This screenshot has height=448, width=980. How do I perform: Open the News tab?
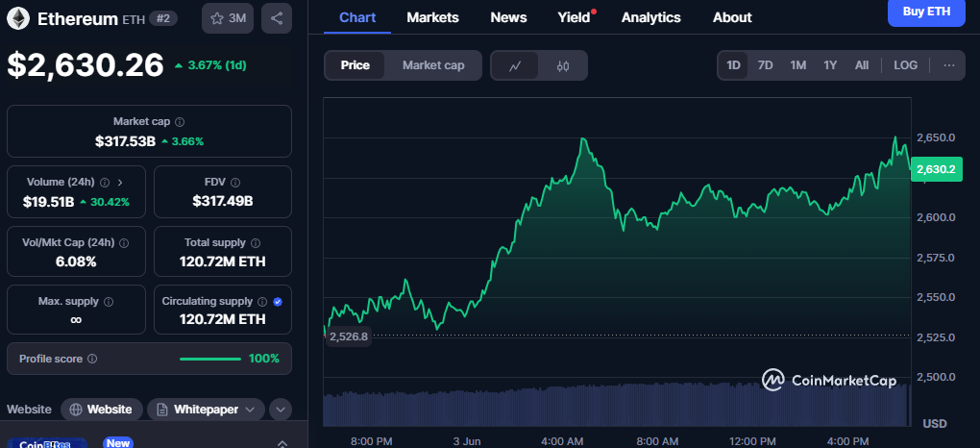[508, 17]
